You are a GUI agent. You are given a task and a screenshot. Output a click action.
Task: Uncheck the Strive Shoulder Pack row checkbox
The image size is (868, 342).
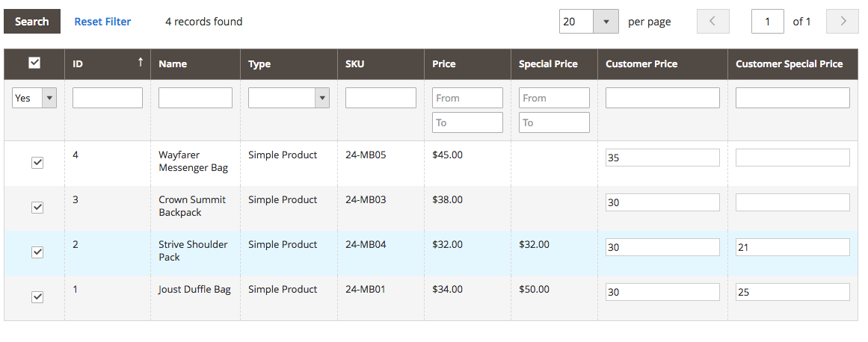pyautogui.click(x=37, y=252)
